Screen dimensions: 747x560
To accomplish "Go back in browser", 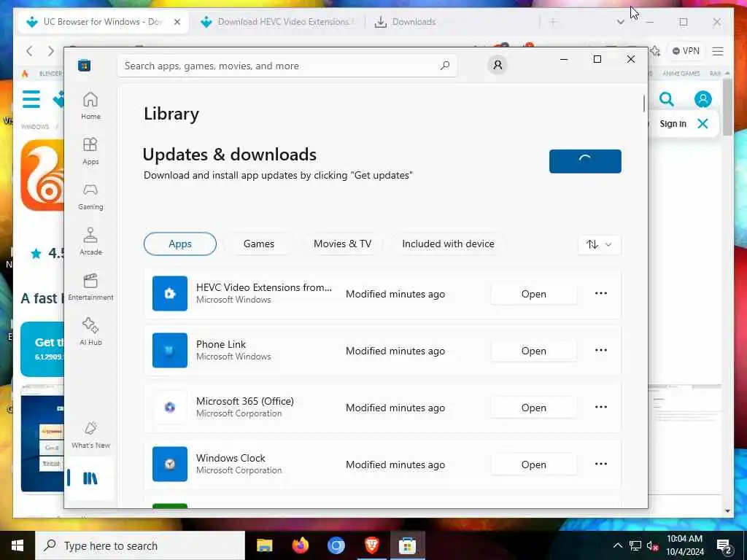I will 29,51.
